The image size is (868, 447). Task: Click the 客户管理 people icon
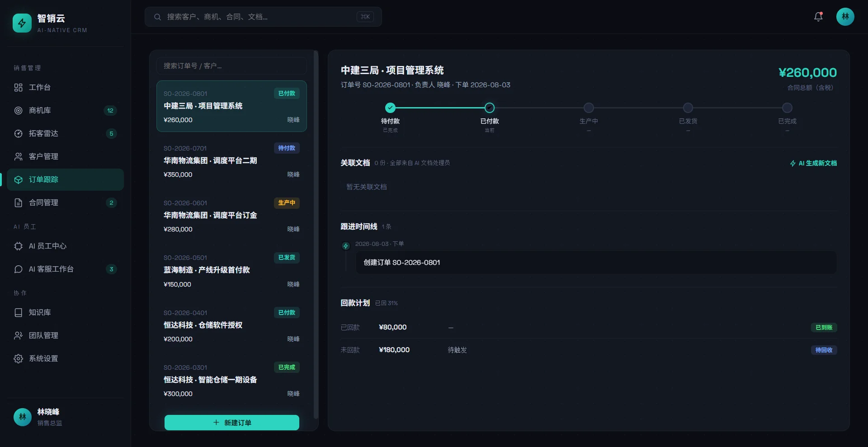tap(18, 156)
